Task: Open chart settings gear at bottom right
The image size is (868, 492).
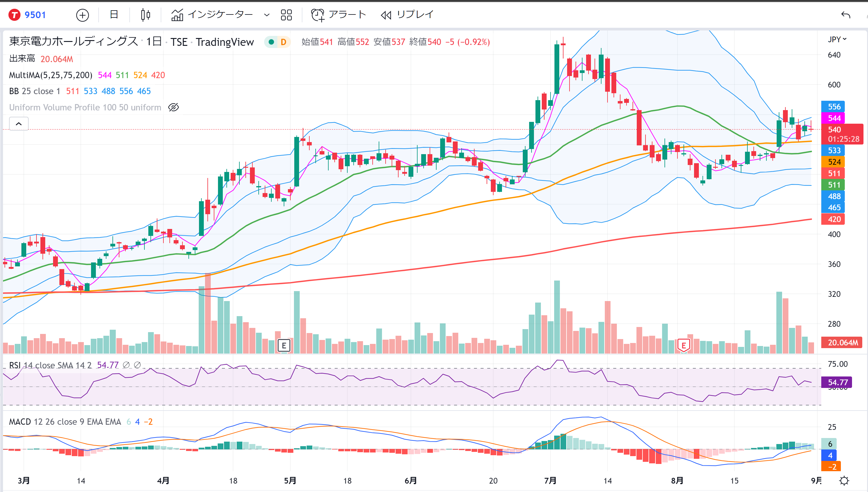Action: (x=844, y=481)
